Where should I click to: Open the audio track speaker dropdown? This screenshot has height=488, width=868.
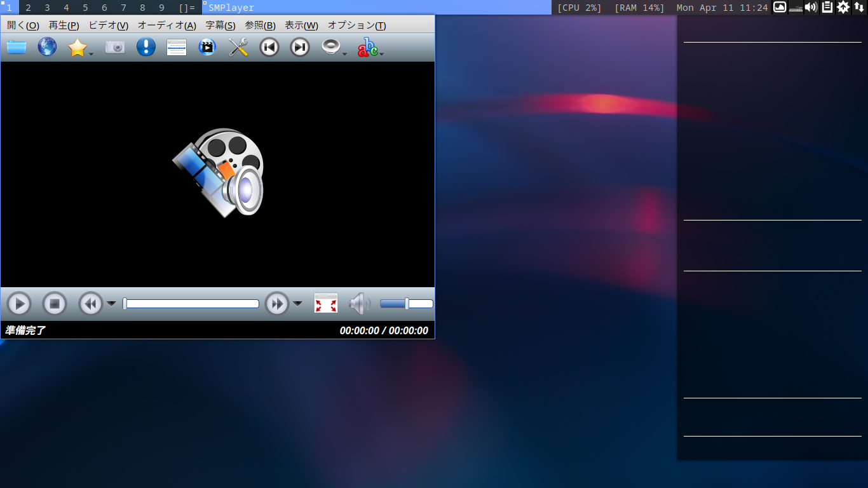[345, 54]
